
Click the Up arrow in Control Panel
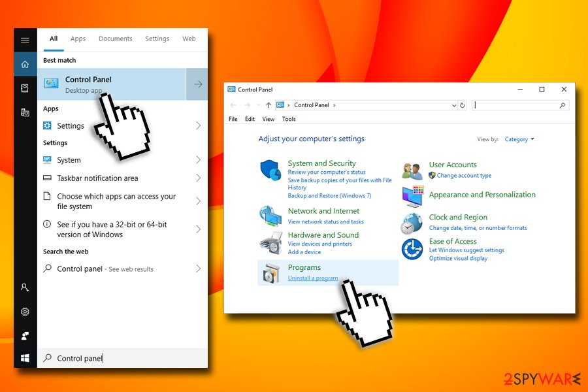[268, 105]
